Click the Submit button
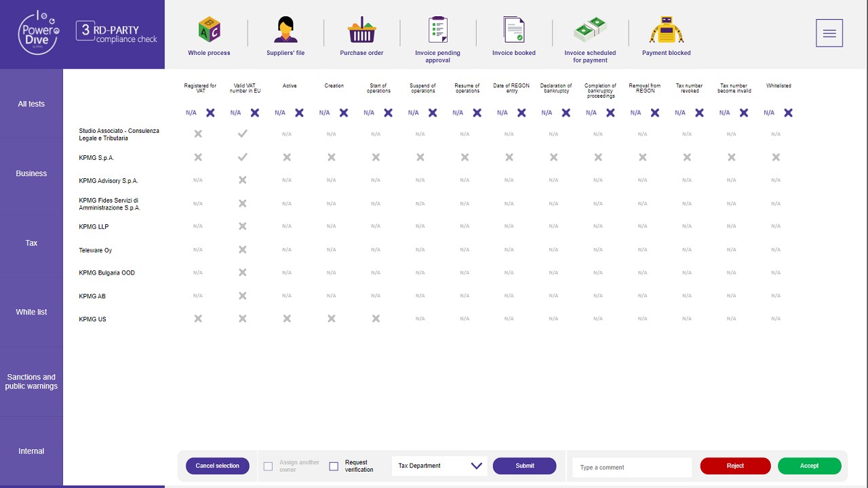This screenshot has height=488, width=868. [524, 466]
